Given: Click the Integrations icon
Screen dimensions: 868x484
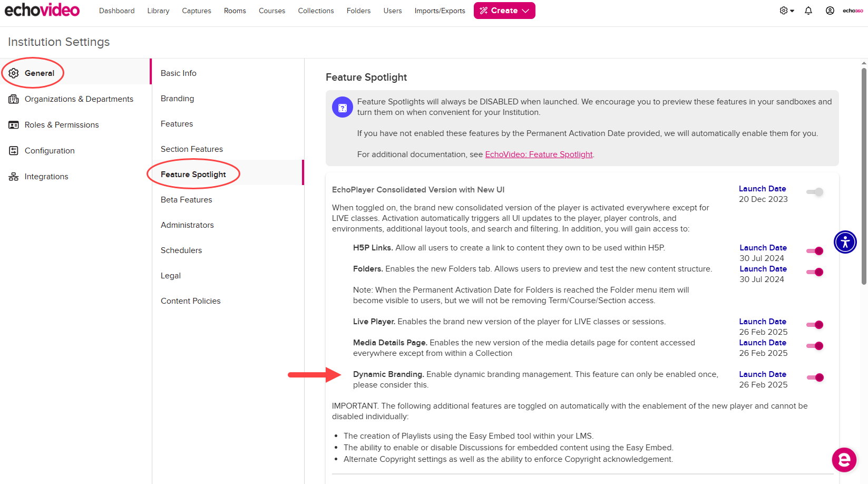Looking at the screenshot, I should point(14,177).
